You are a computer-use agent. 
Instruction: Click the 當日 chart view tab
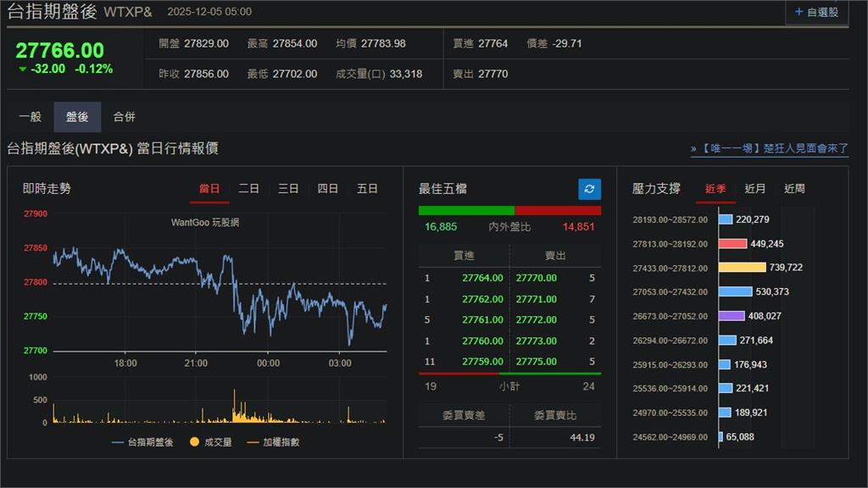(x=209, y=189)
